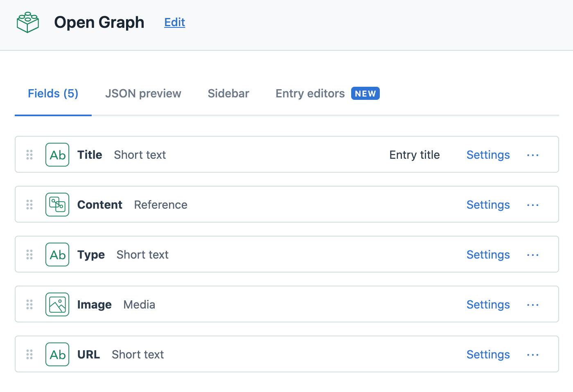Select the Short text icon beside URL

click(x=57, y=354)
